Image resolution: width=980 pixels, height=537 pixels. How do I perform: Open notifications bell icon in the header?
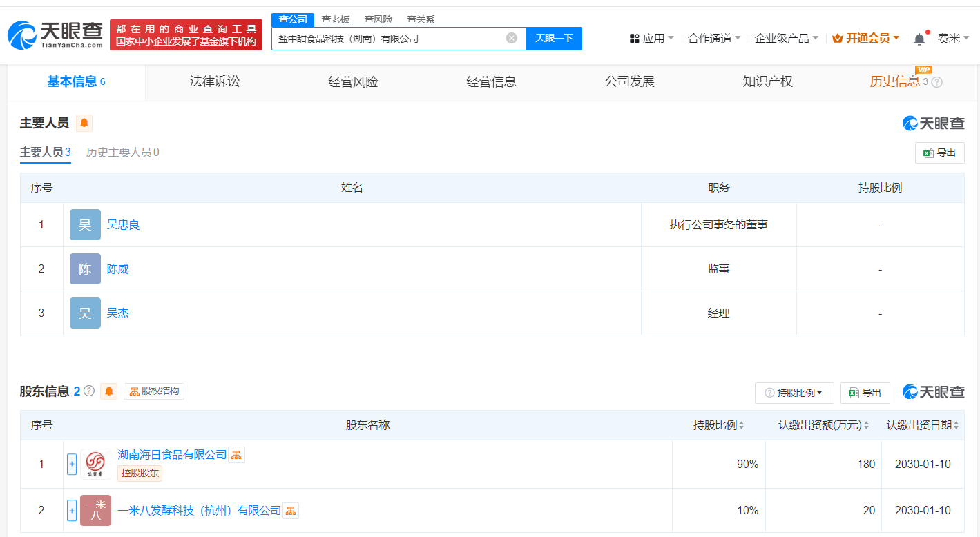pyautogui.click(x=919, y=39)
